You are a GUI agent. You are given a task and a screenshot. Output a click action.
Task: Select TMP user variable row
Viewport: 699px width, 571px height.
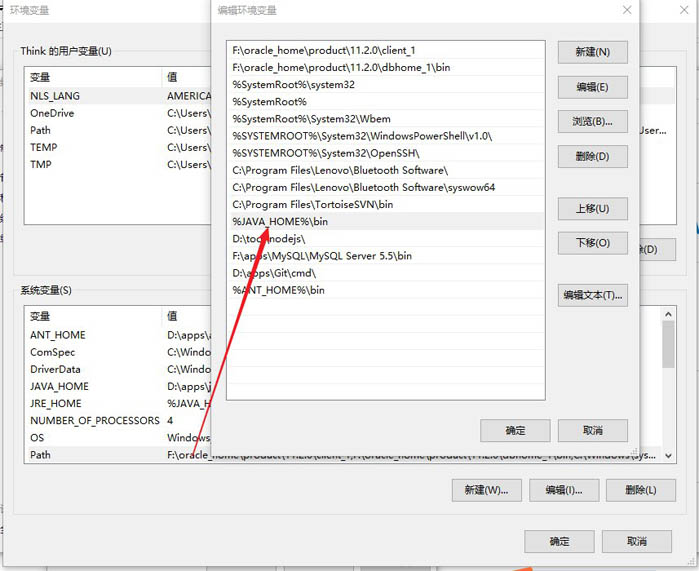click(118, 164)
